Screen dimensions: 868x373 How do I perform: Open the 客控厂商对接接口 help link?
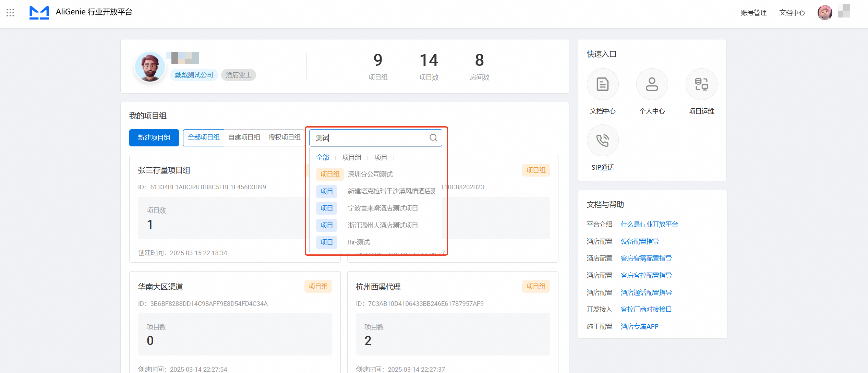[646, 309]
